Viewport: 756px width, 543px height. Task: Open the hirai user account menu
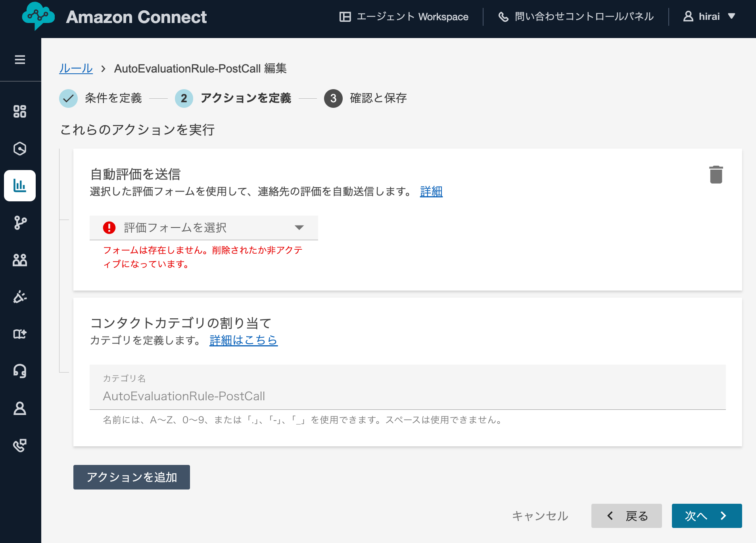pos(709,17)
